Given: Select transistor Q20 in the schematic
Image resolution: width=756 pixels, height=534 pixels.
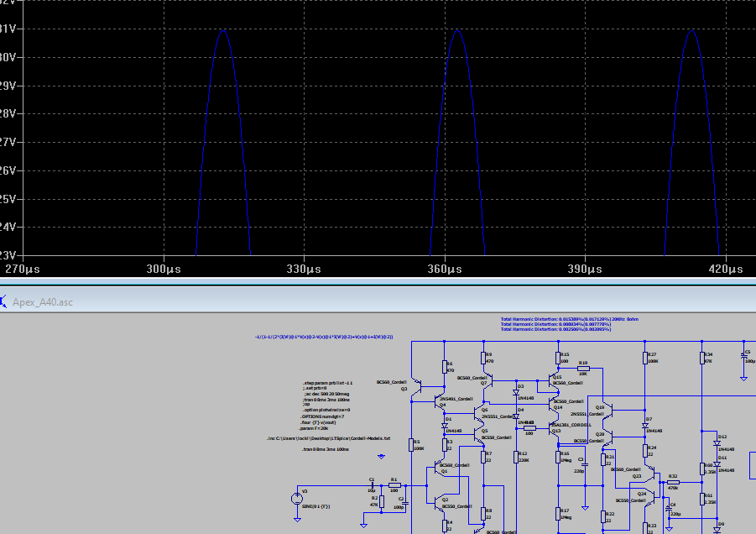Looking at the screenshot, I should (x=607, y=437).
